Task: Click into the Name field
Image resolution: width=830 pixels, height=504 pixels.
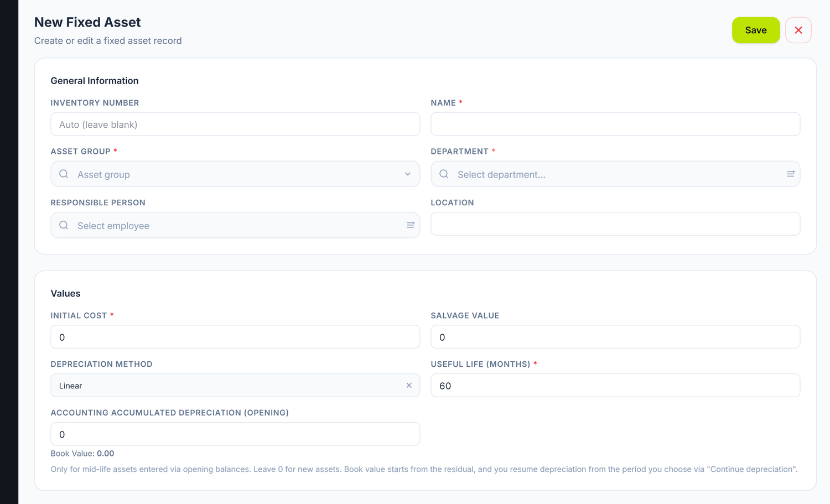Action: tap(615, 124)
